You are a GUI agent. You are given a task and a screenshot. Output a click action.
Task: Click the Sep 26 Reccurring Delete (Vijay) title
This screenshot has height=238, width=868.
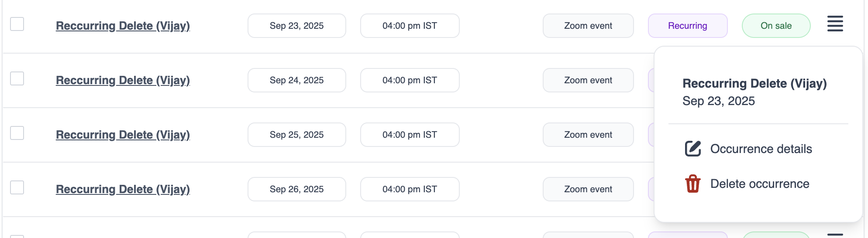(123, 189)
